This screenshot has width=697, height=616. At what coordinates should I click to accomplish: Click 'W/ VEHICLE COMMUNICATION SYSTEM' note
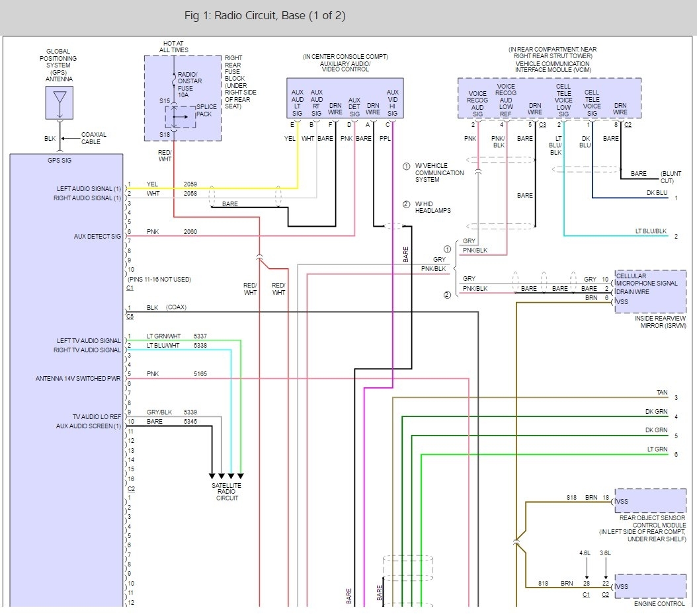click(439, 173)
